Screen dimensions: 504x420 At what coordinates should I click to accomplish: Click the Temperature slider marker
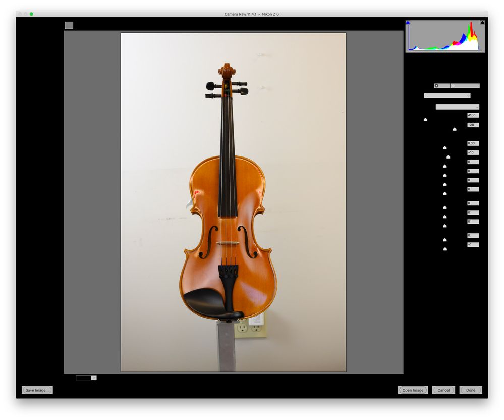coord(425,120)
